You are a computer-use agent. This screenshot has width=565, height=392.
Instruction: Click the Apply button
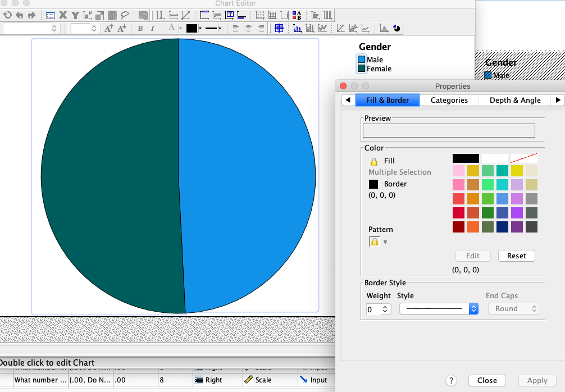coord(537,380)
